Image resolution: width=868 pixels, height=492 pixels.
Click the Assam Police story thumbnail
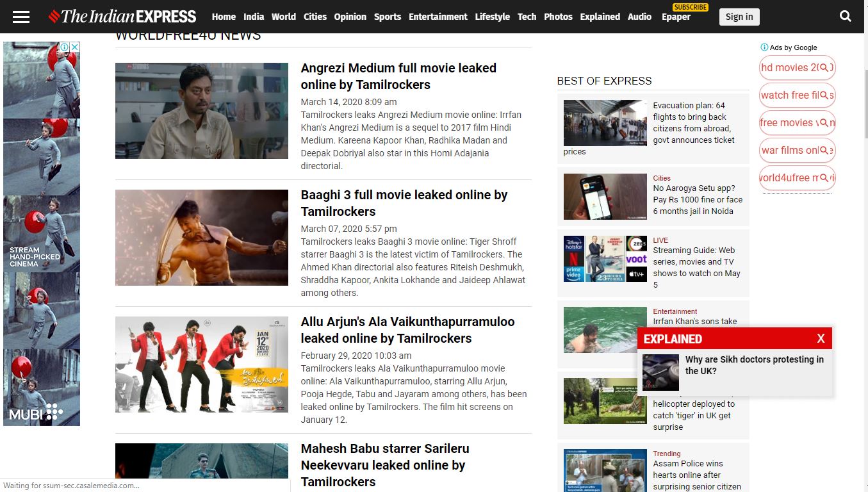click(605, 471)
